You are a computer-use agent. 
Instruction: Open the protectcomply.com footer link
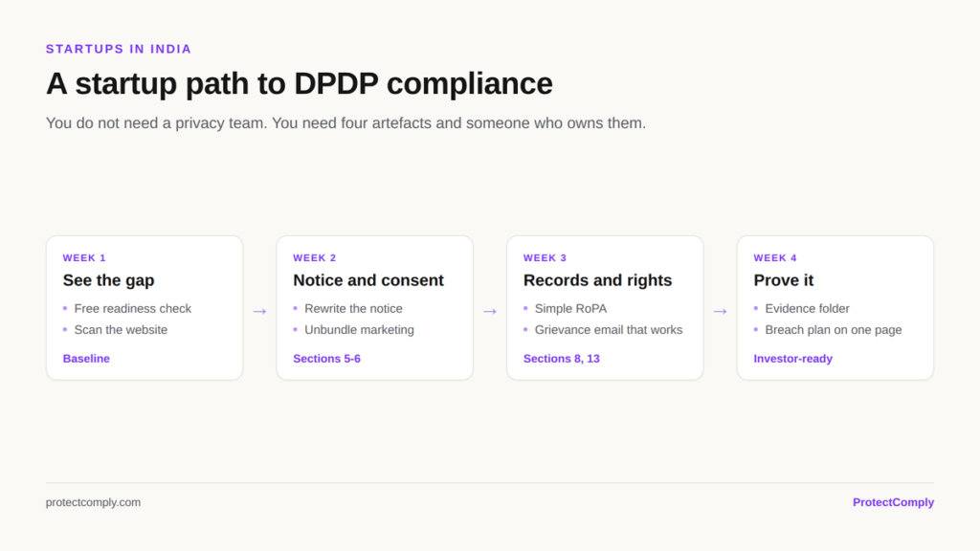(x=93, y=502)
